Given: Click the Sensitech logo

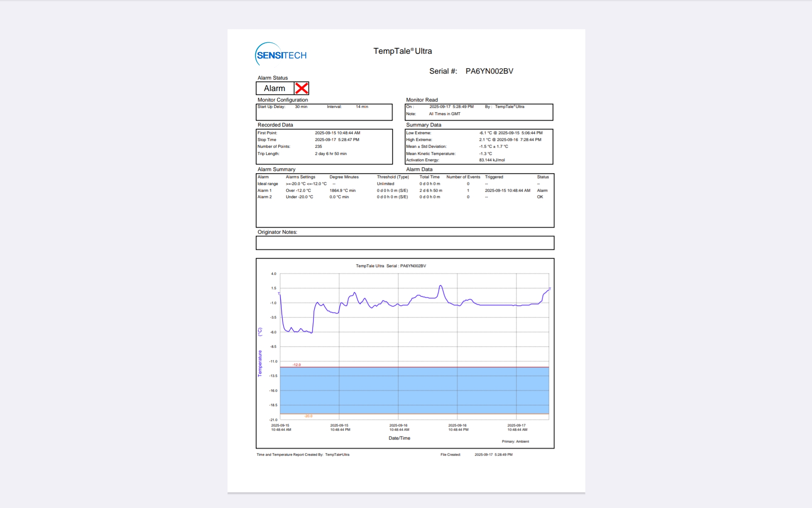Looking at the screenshot, I should (x=281, y=55).
